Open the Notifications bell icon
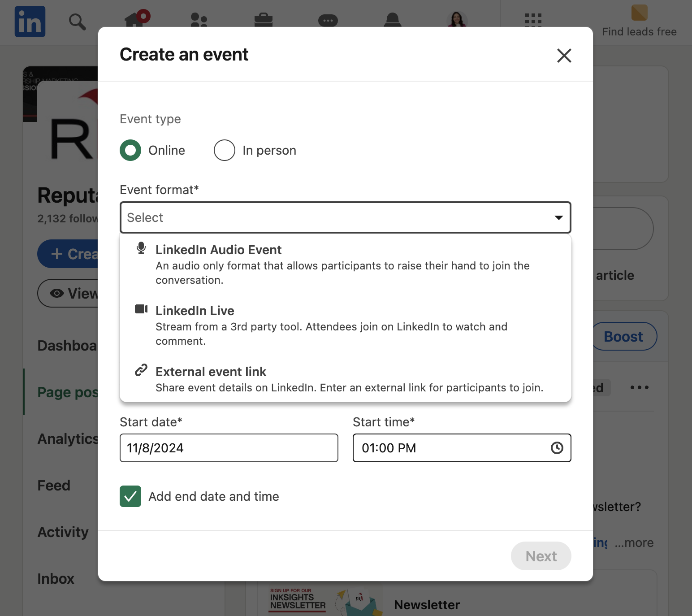The height and width of the screenshot is (616, 692). click(x=393, y=20)
